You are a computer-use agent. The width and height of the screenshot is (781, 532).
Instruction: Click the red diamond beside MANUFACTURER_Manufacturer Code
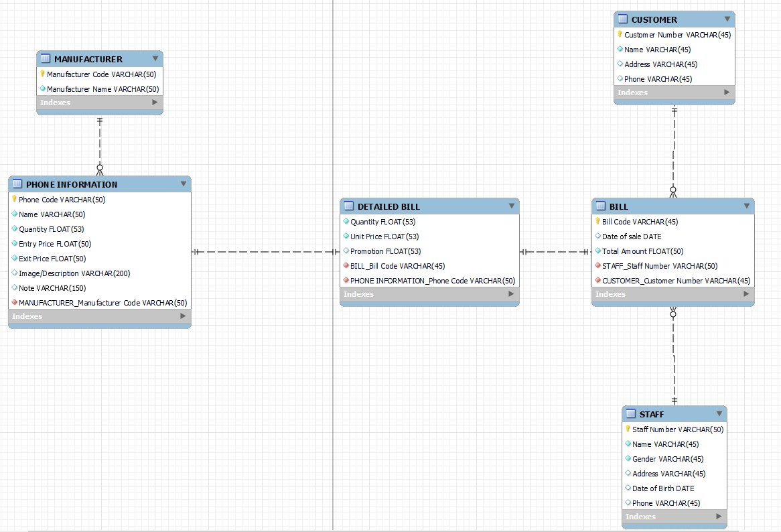[x=14, y=302]
